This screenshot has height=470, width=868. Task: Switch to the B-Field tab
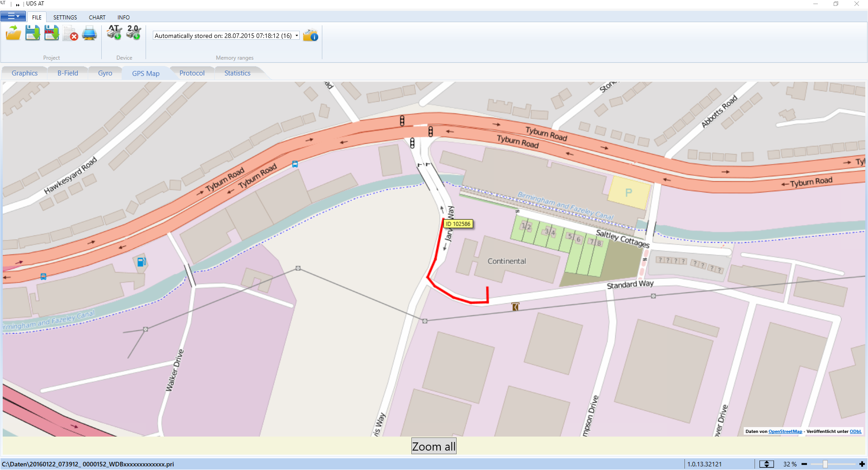[x=68, y=73]
